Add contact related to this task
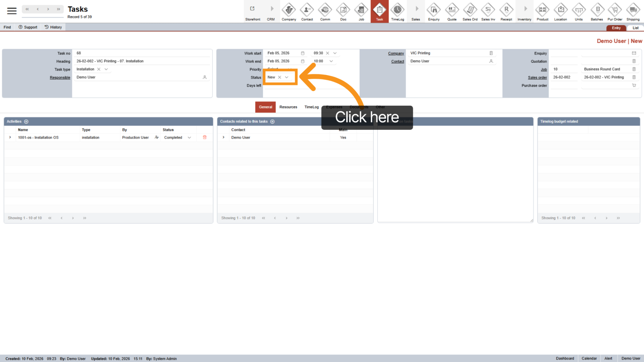This screenshot has width=644, height=362. click(x=273, y=122)
